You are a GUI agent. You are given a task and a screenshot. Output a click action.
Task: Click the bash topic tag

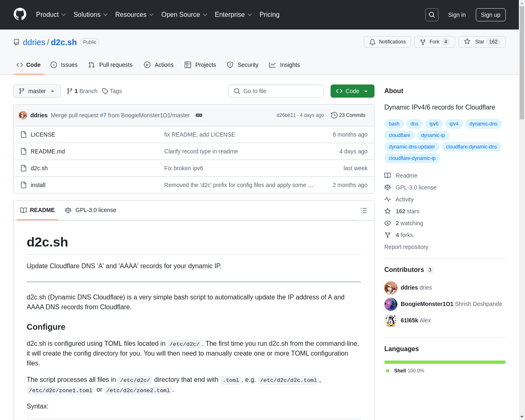point(394,124)
